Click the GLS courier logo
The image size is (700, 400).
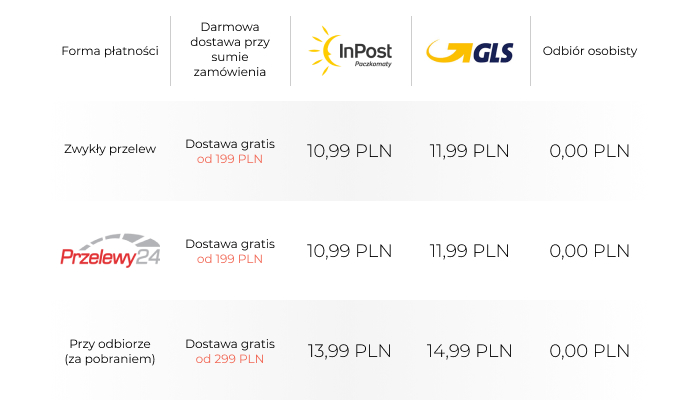pyautogui.click(x=470, y=52)
